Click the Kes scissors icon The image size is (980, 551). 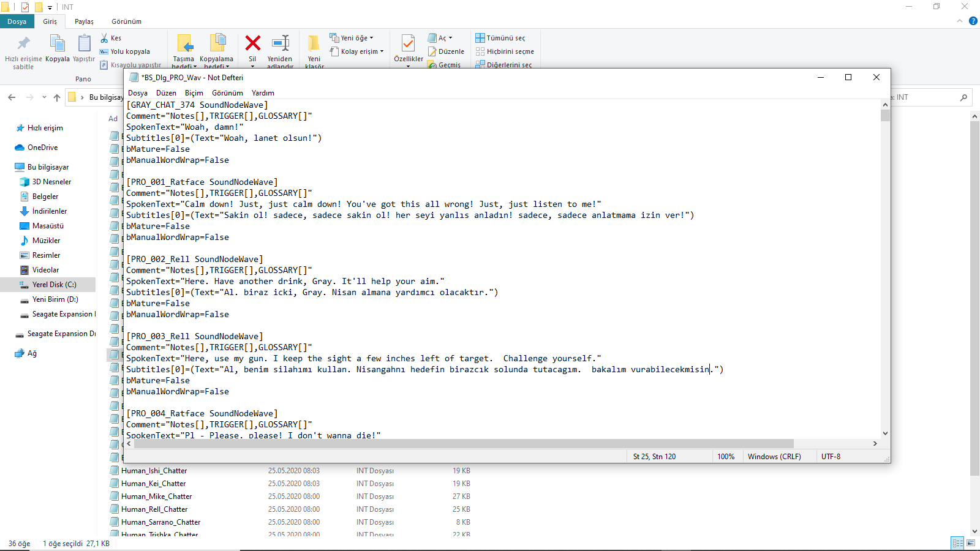[x=105, y=38]
